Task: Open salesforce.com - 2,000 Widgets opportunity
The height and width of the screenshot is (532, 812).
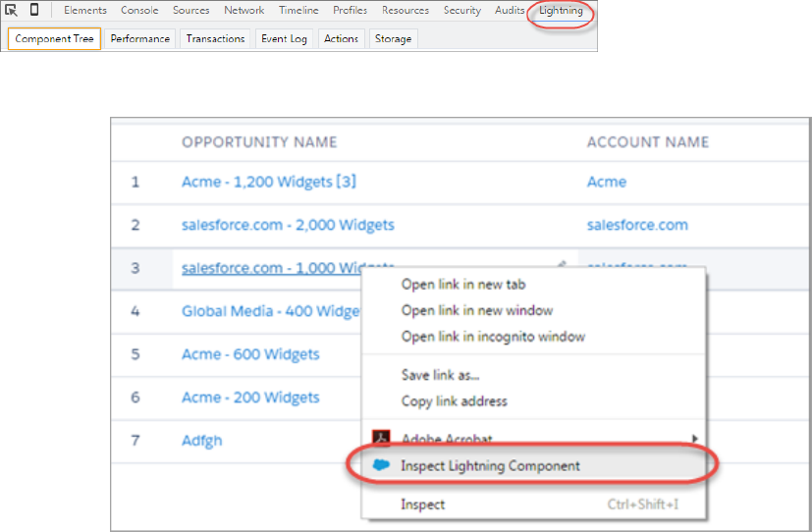Action: pos(288,225)
